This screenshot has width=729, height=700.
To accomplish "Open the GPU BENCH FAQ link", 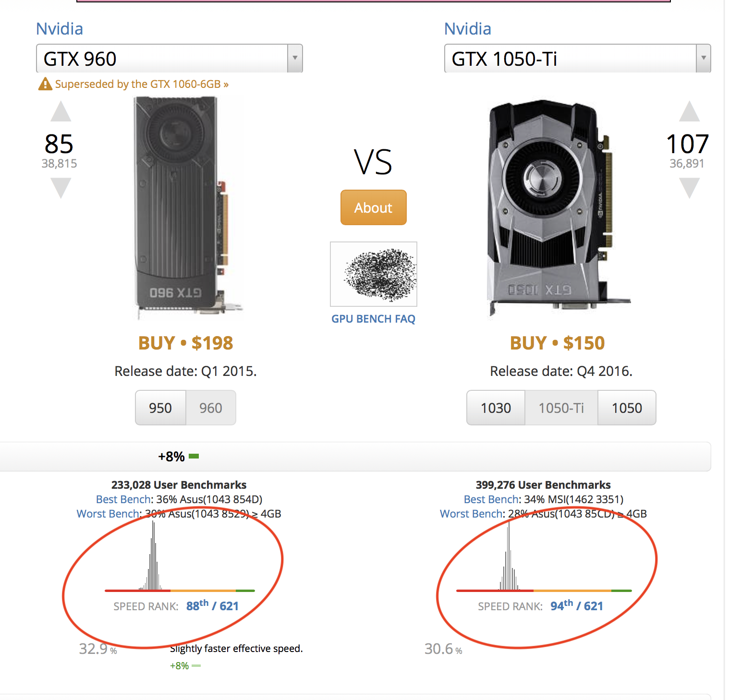I will point(373,319).
